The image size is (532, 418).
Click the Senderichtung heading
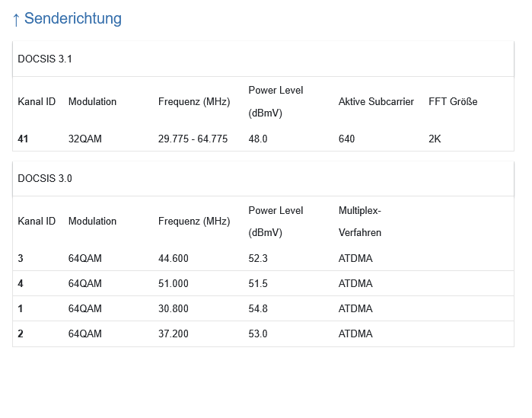pos(73,19)
